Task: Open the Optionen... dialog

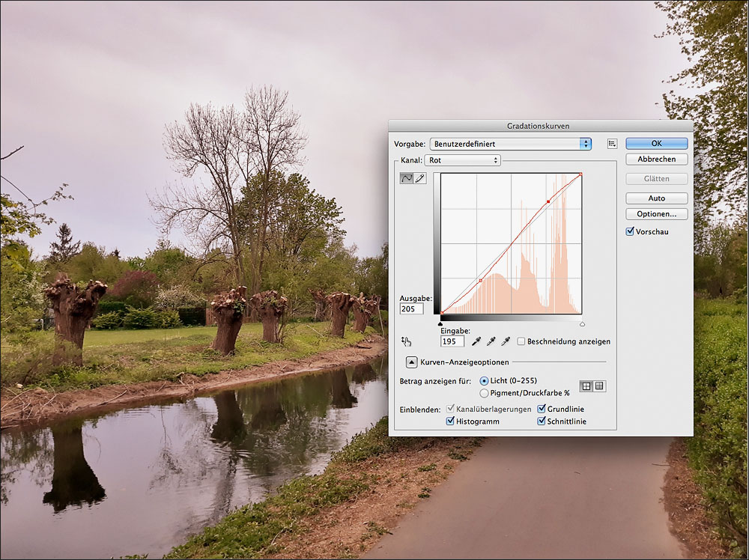Action: pyautogui.click(x=657, y=214)
